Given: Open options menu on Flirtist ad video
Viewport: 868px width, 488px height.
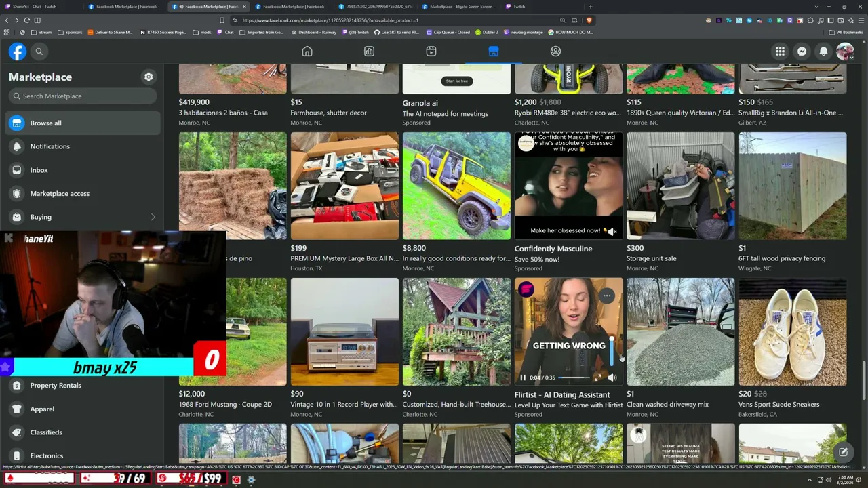Looking at the screenshot, I should tap(607, 296).
